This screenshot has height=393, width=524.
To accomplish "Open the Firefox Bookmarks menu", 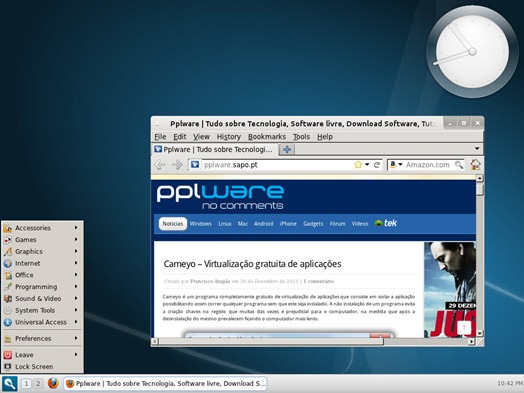I will [x=267, y=137].
